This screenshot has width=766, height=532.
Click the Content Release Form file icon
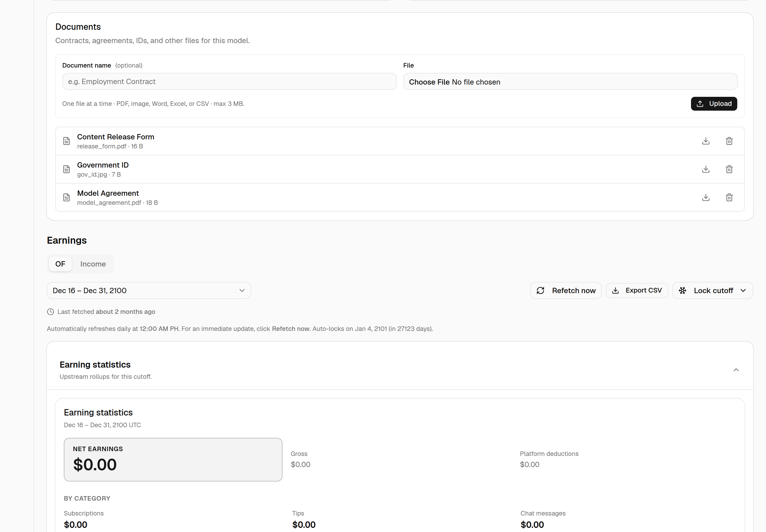click(x=66, y=141)
